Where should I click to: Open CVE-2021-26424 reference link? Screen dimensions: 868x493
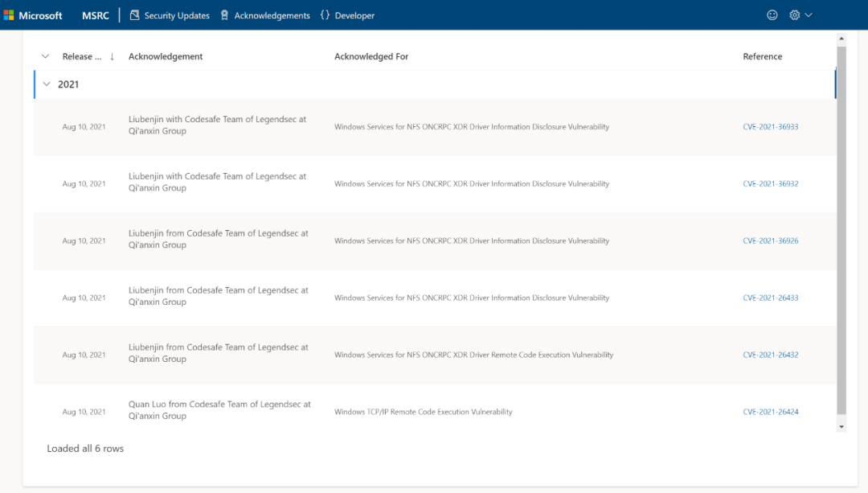click(x=771, y=412)
